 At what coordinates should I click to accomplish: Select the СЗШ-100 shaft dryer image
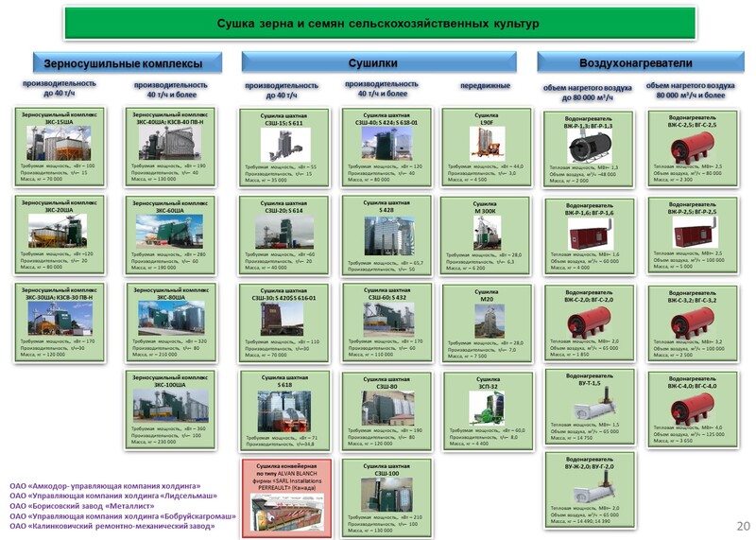click(387, 496)
